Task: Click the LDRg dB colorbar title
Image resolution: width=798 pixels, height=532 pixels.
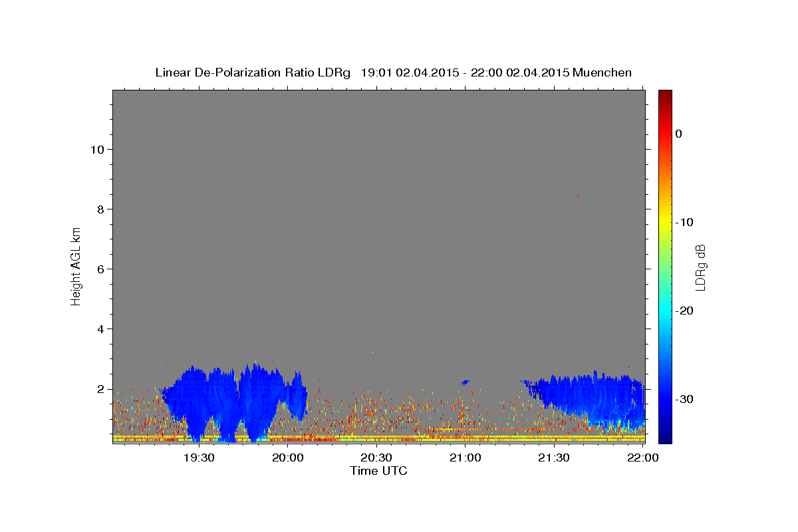Action: click(700, 267)
